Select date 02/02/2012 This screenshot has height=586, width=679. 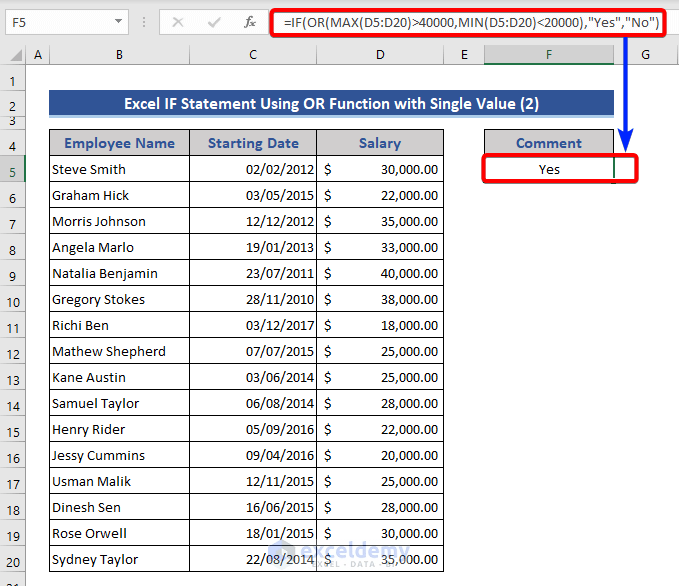(253, 169)
